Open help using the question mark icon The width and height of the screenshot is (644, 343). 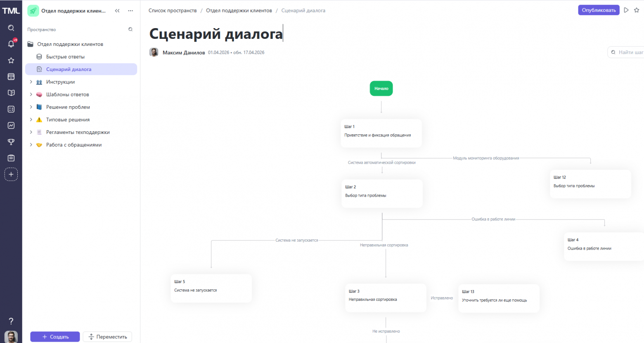point(11,321)
